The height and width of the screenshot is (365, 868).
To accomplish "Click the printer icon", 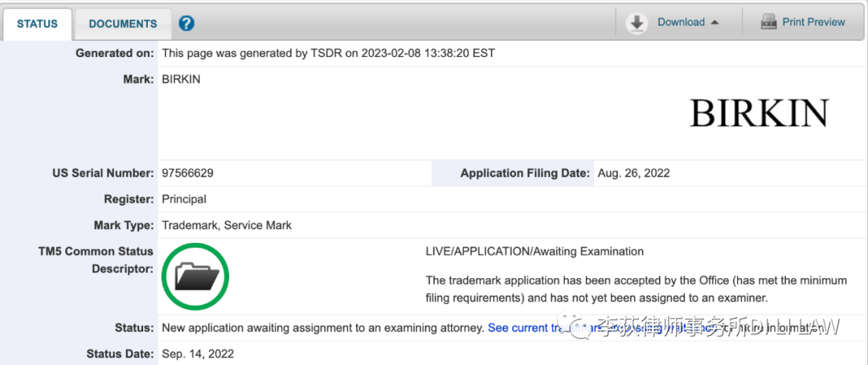I will [x=768, y=23].
